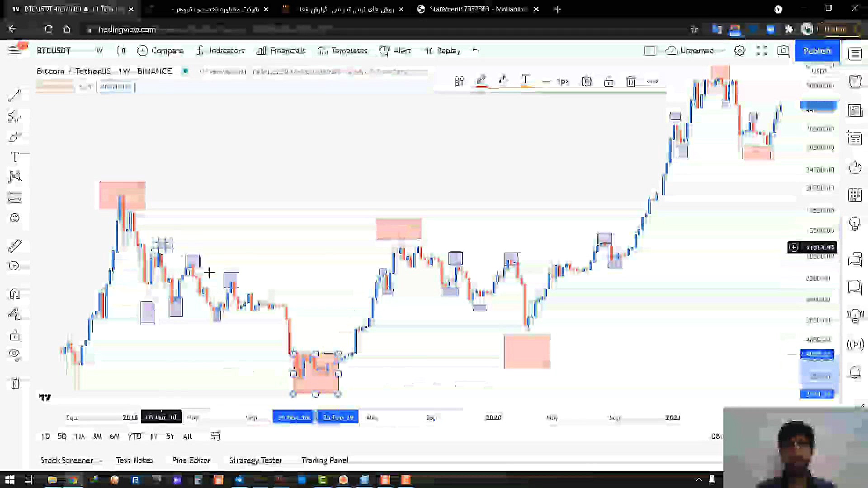868x488 pixels.
Task: Click the Publish button
Action: [817, 51]
